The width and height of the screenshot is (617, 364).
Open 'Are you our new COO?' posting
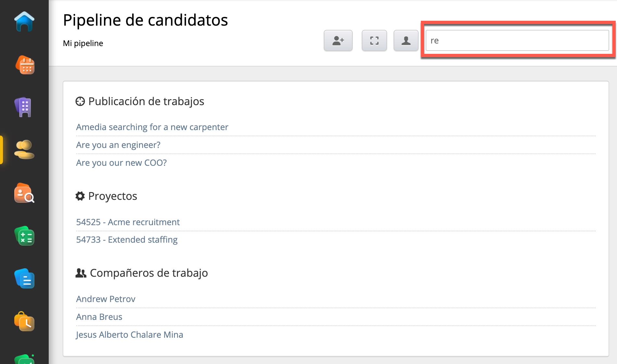pyautogui.click(x=121, y=163)
